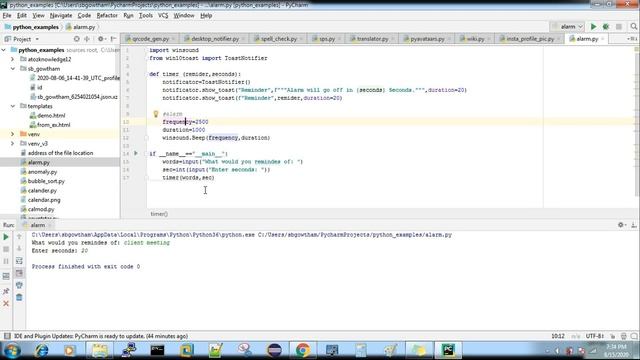Select demo.html in the templates folder
Image resolution: width=640 pixels, height=360 pixels.
[51, 116]
